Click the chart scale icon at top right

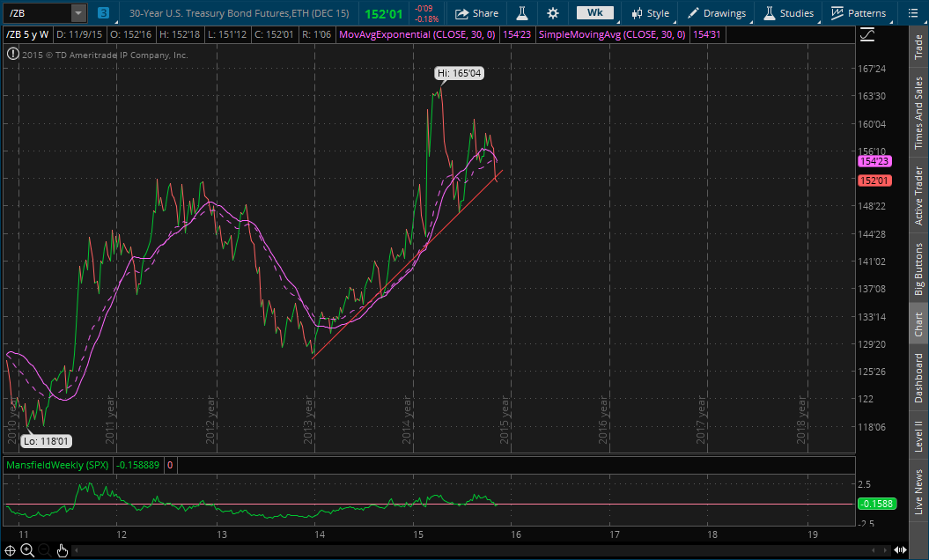click(867, 34)
